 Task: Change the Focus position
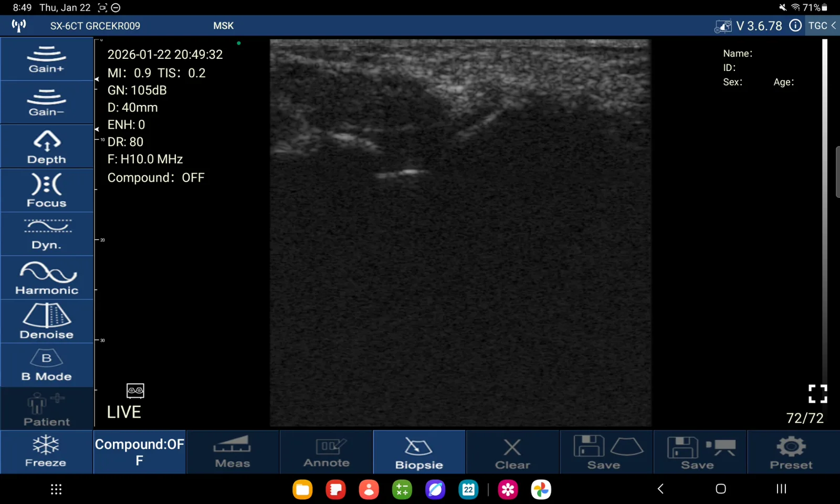click(47, 190)
